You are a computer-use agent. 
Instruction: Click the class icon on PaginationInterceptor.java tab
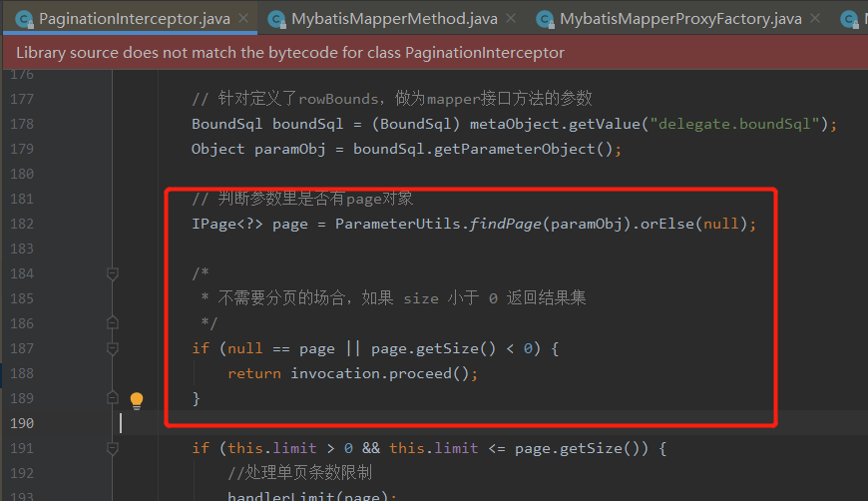(24, 20)
